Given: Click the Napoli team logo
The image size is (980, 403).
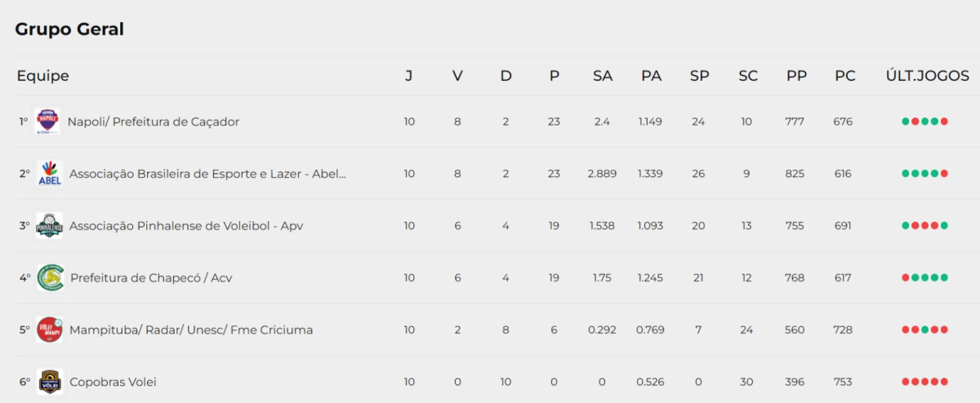Looking at the screenshot, I should pyautogui.click(x=48, y=122).
